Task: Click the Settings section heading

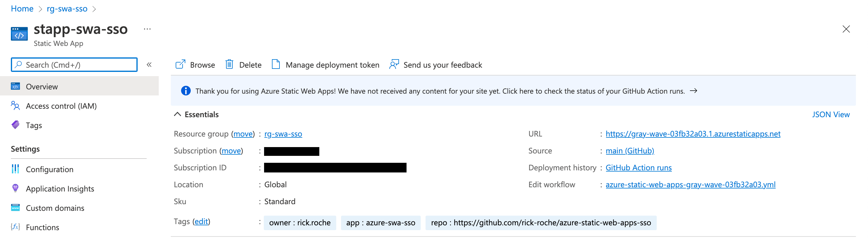Action: [25, 149]
